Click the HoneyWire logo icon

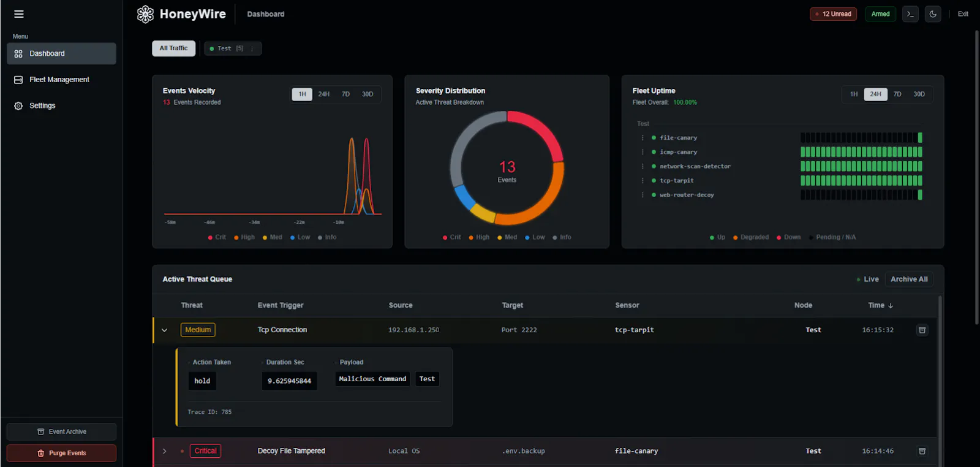click(145, 14)
